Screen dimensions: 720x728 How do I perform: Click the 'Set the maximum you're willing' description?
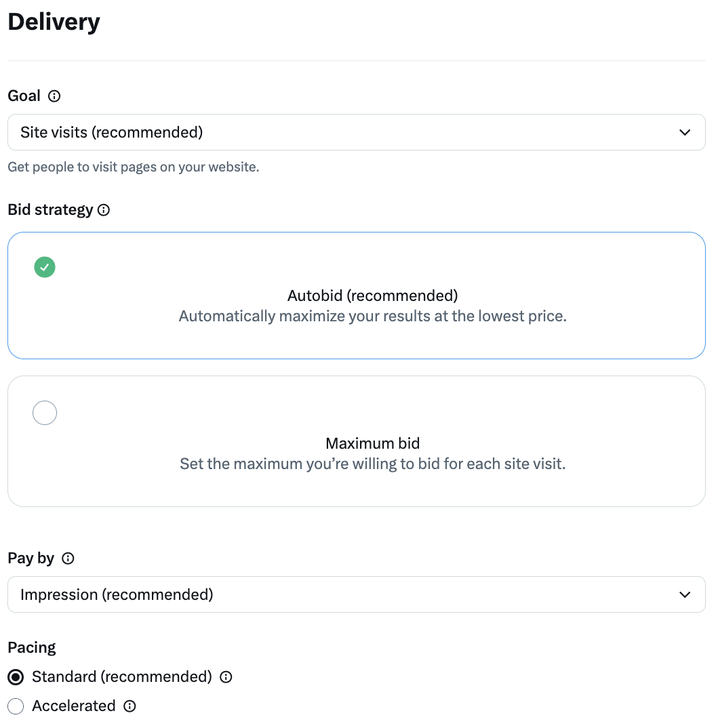click(372, 464)
